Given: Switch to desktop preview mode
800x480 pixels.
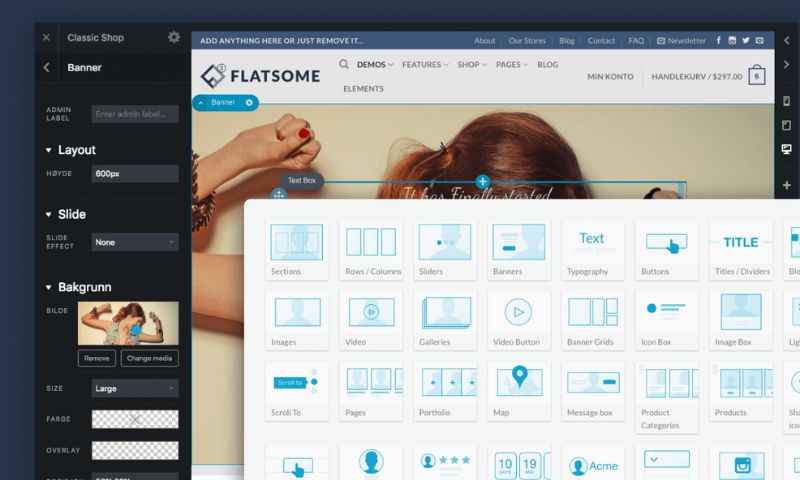Looking at the screenshot, I should pos(787,149).
